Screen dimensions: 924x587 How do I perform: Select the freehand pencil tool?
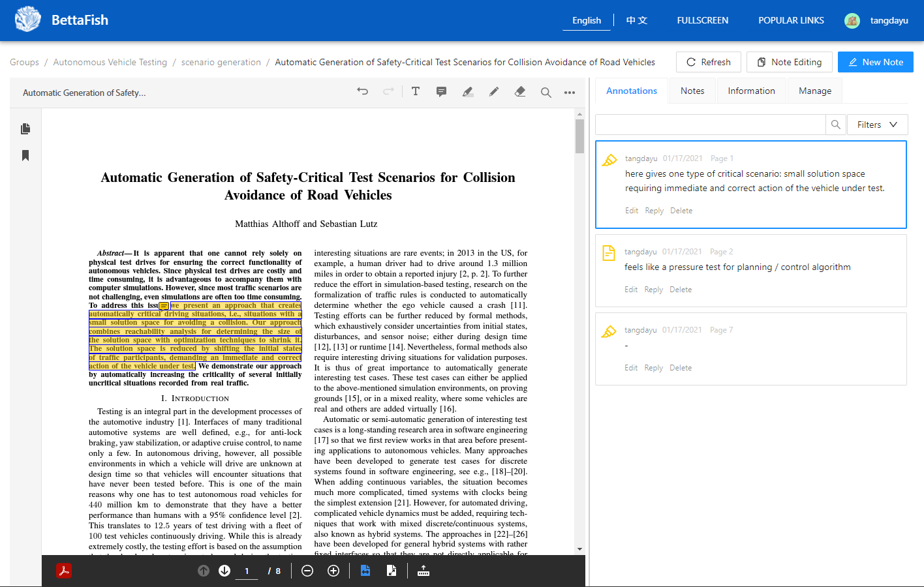click(494, 92)
